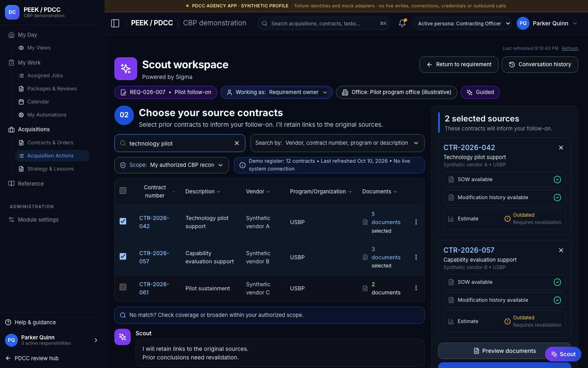
Task: Click the Scout message avatar icon
Action: (122, 337)
